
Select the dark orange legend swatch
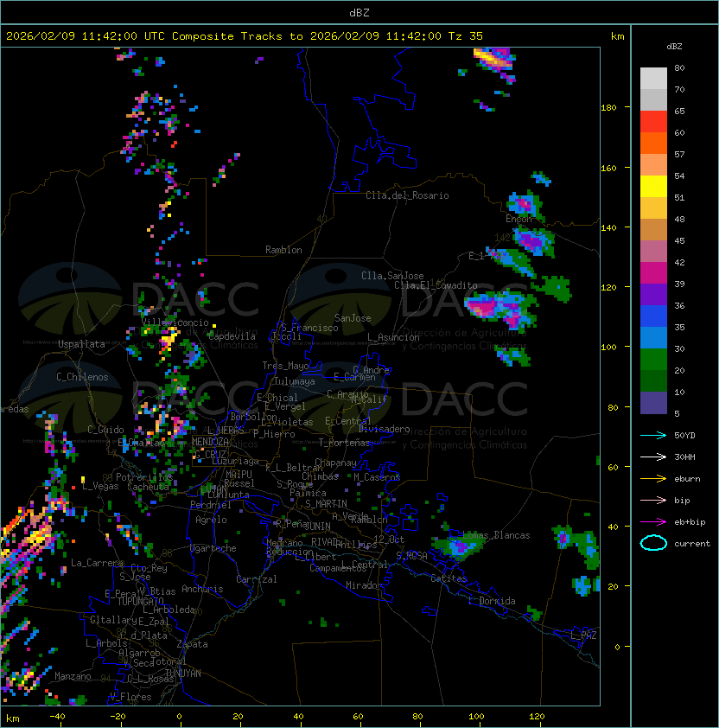653,143
